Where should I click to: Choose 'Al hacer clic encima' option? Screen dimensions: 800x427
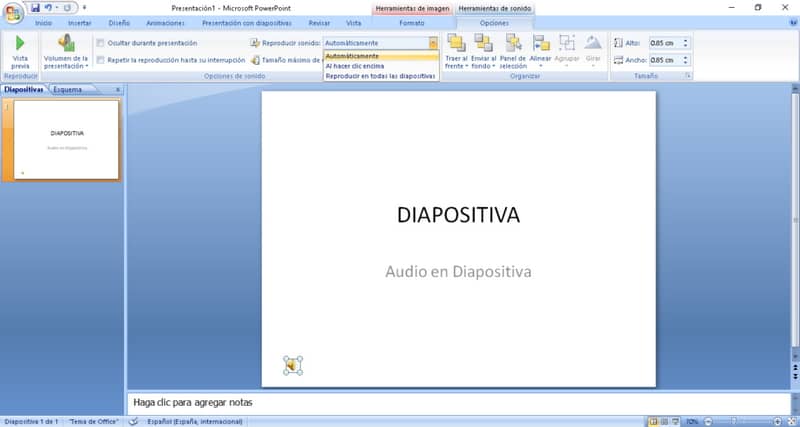(x=354, y=66)
